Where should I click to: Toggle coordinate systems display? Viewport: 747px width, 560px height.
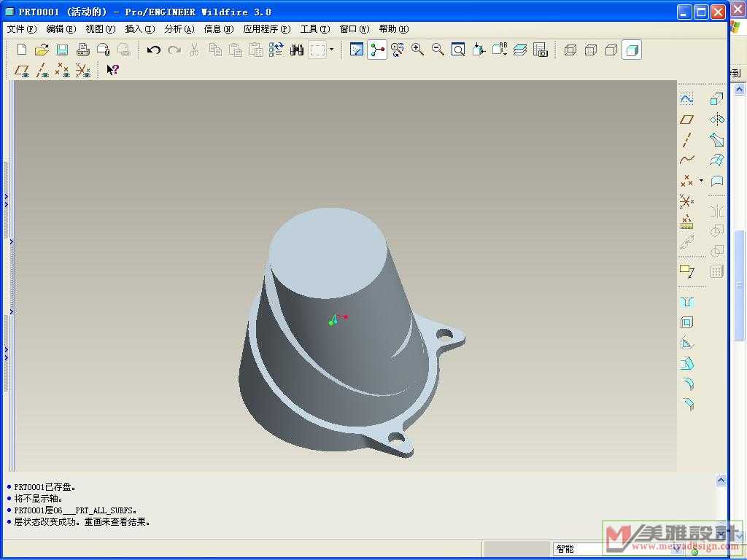(83, 71)
